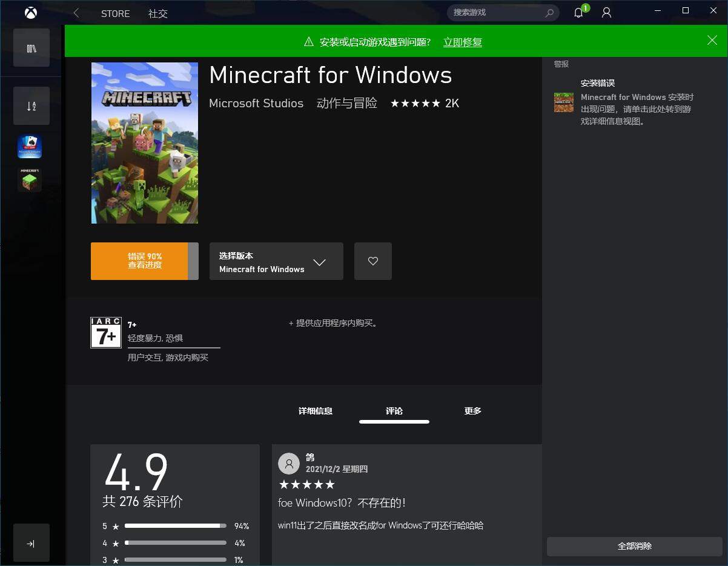Click the 用户交互, 游戏内购买 text
This screenshot has height=566, width=728.
(x=168, y=358)
